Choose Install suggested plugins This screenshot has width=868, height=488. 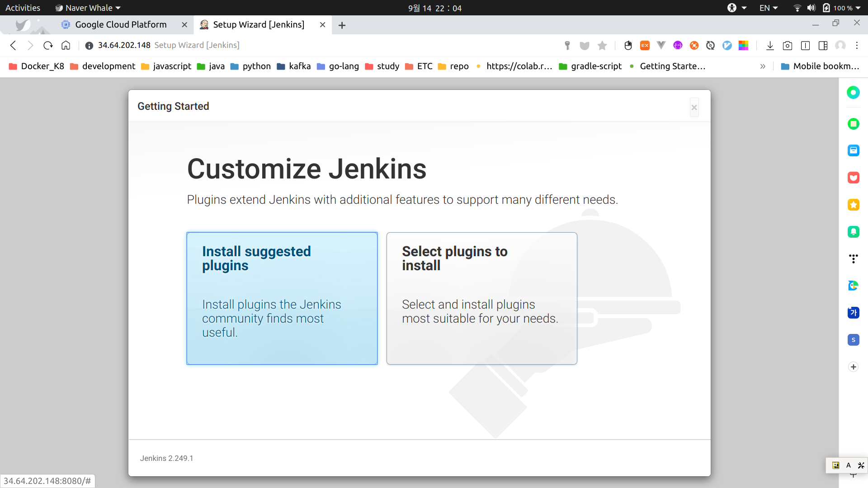[x=282, y=298]
